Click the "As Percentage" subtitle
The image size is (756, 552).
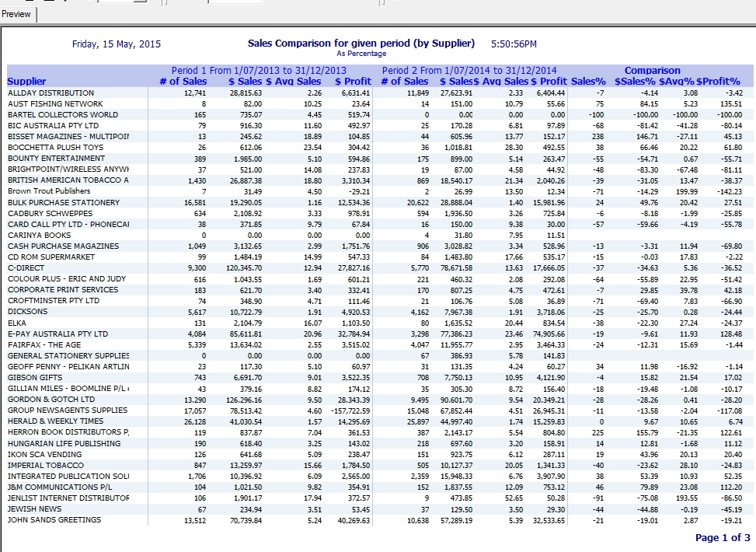click(x=361, y=54)
